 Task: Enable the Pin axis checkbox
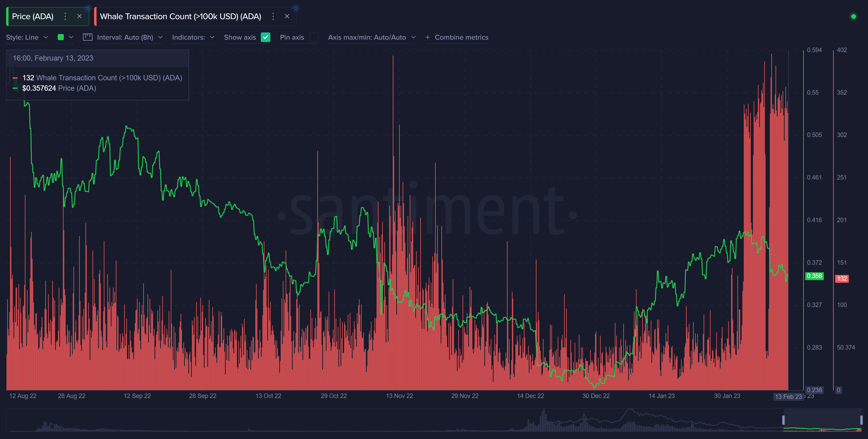[x=314, y=37]
